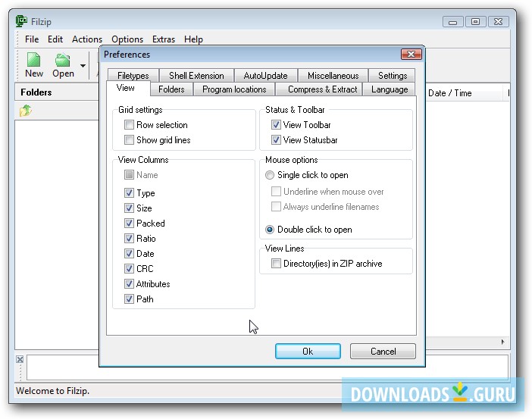532x419 pixels.
Task: Click the Date / Time column header
Action: (464, 93)
